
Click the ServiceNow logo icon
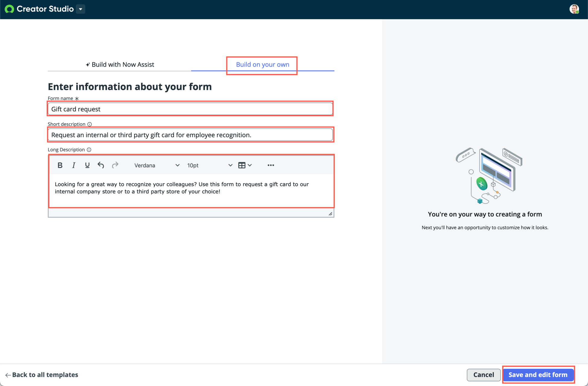point(9,9)
